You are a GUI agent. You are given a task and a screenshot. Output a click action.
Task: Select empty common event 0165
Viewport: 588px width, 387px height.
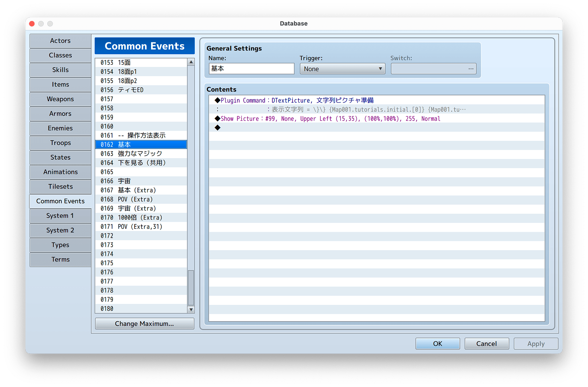tap(141, 172)
